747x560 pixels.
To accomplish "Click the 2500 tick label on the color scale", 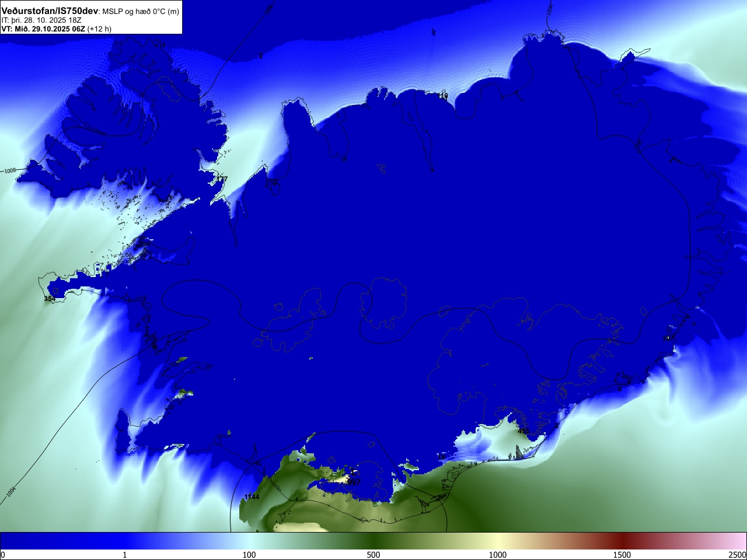I will pos(737,555).
